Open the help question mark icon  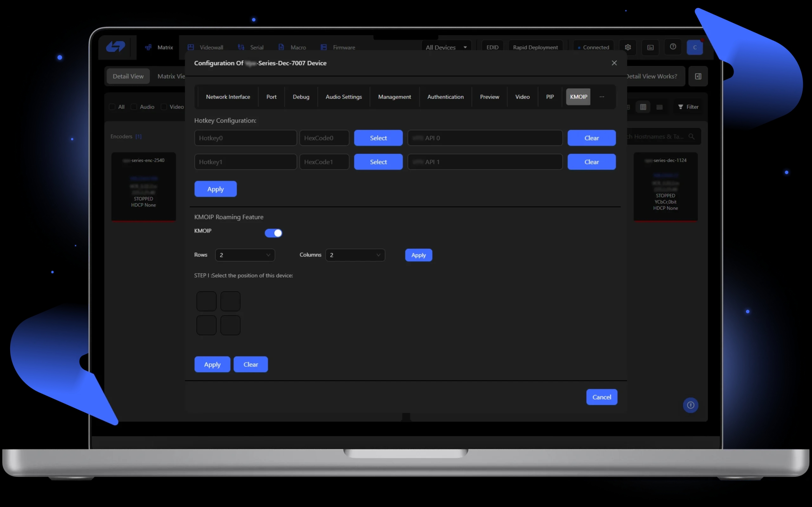click(x=673, y=47)
